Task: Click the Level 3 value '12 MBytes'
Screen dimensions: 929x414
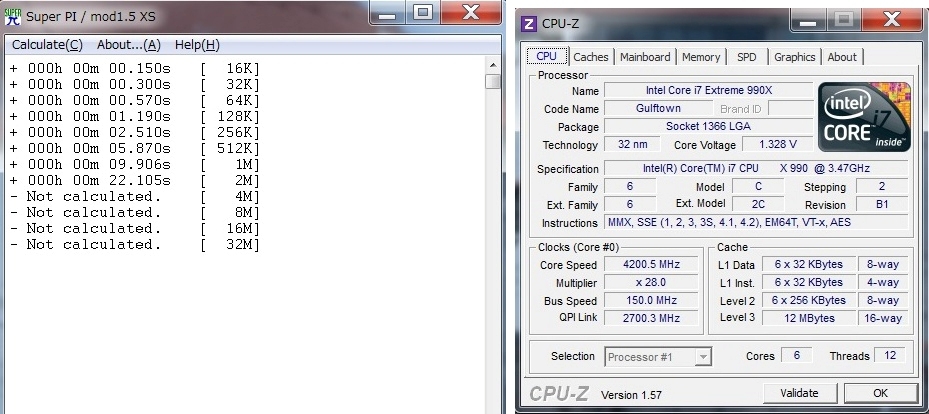Action: pos(808,318)
